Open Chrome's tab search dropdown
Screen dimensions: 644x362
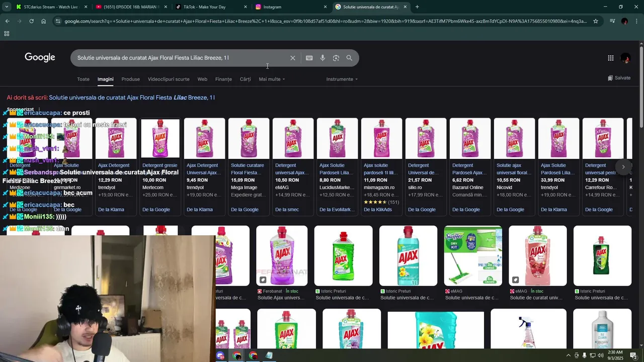pos(7,7)
